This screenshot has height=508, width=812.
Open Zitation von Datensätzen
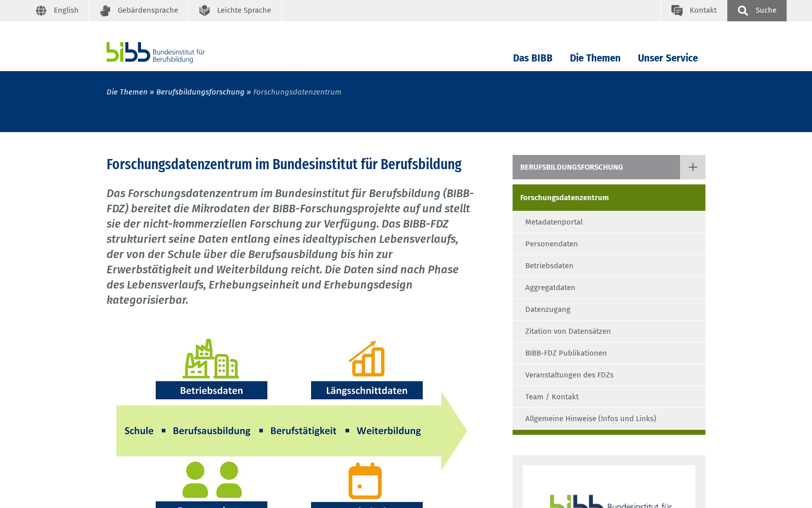coord(609,331)
